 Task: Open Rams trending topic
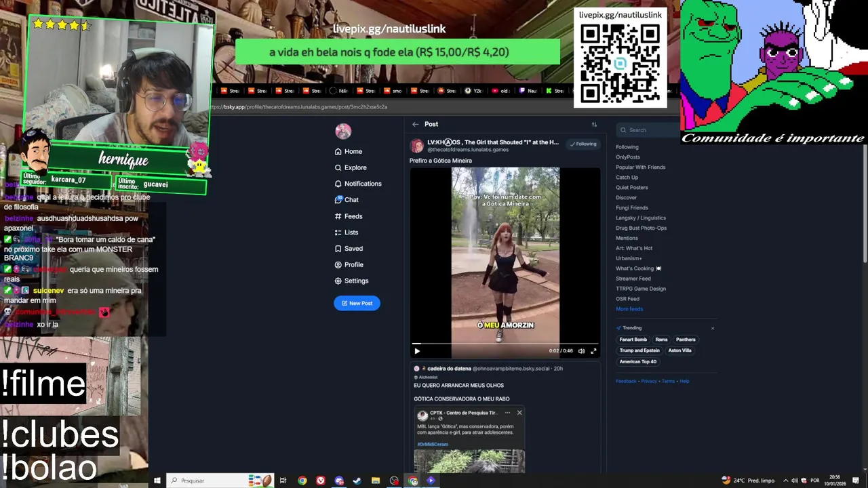tap(661, 340)
